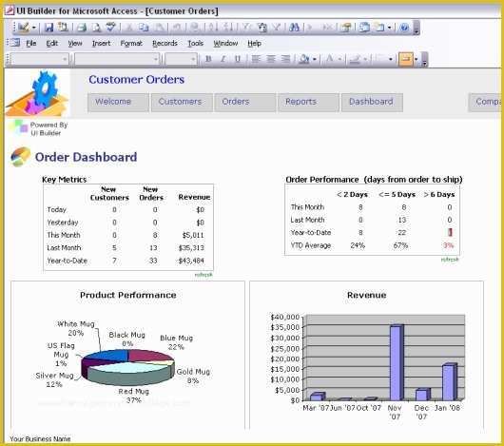This screenshot has height=446, width=504.
Task: Click the Customers navigation button
Action: [x=182, y=102]
